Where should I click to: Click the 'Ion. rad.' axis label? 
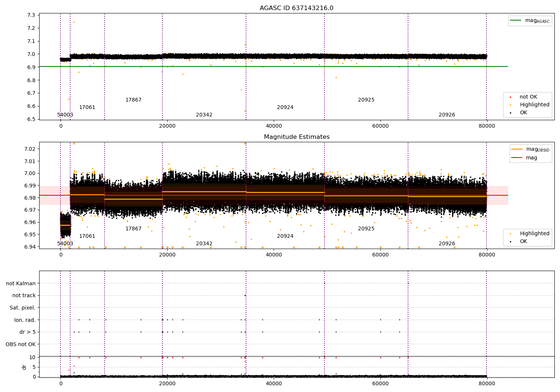pos(25,320)
